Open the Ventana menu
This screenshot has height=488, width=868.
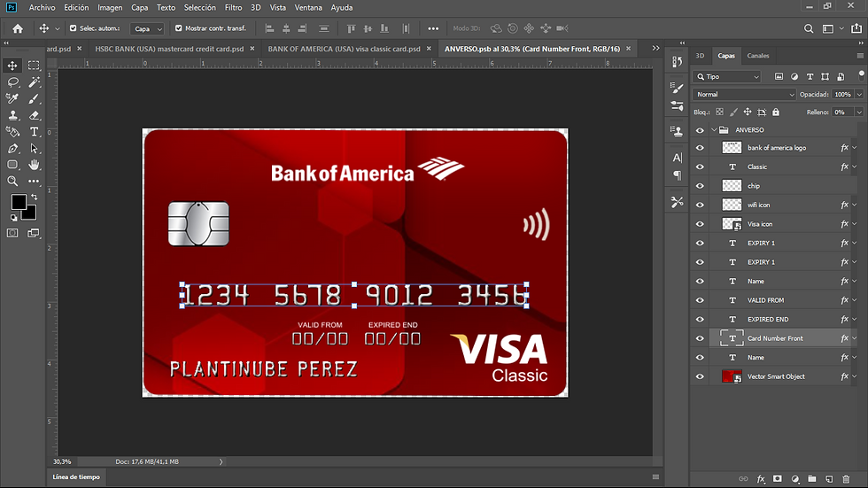pos(308,8)
